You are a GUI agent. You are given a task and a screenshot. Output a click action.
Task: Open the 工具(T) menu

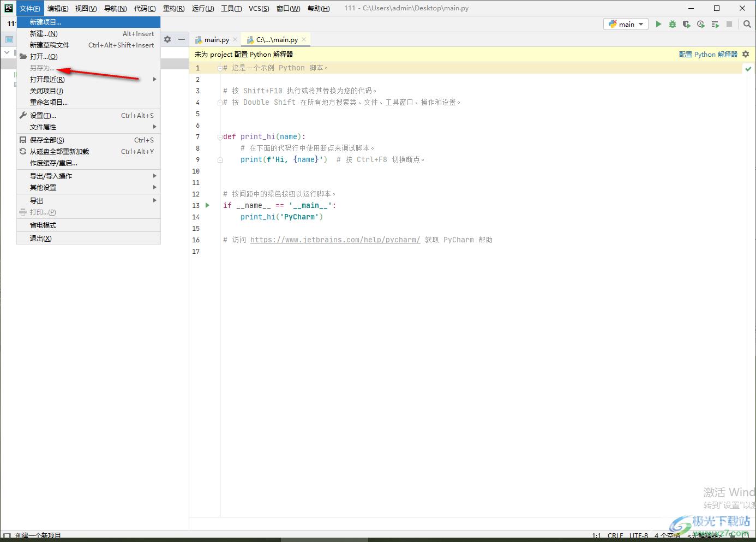coord(231,8)
